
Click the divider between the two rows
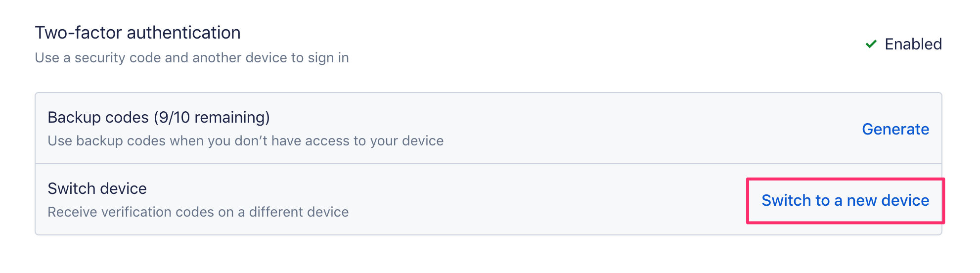click(x=445, y=164)
